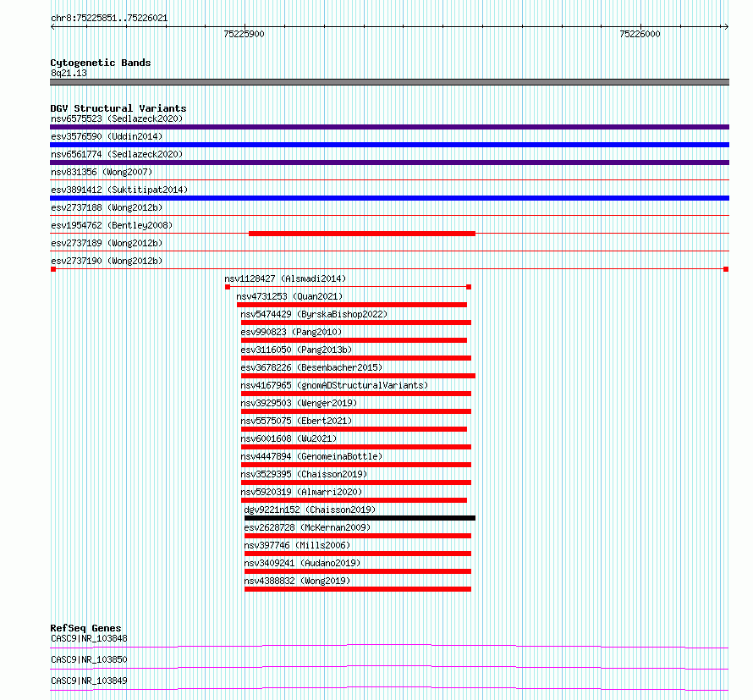753x700 pixels.
Task: Click nsv3409241 (Audano2019) label
Action: (302, 563)
